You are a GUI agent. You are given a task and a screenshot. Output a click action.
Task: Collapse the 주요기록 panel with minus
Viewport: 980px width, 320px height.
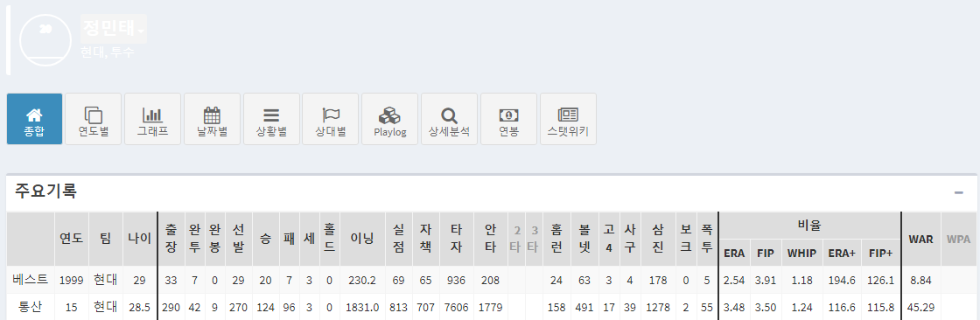coord(959,192)
